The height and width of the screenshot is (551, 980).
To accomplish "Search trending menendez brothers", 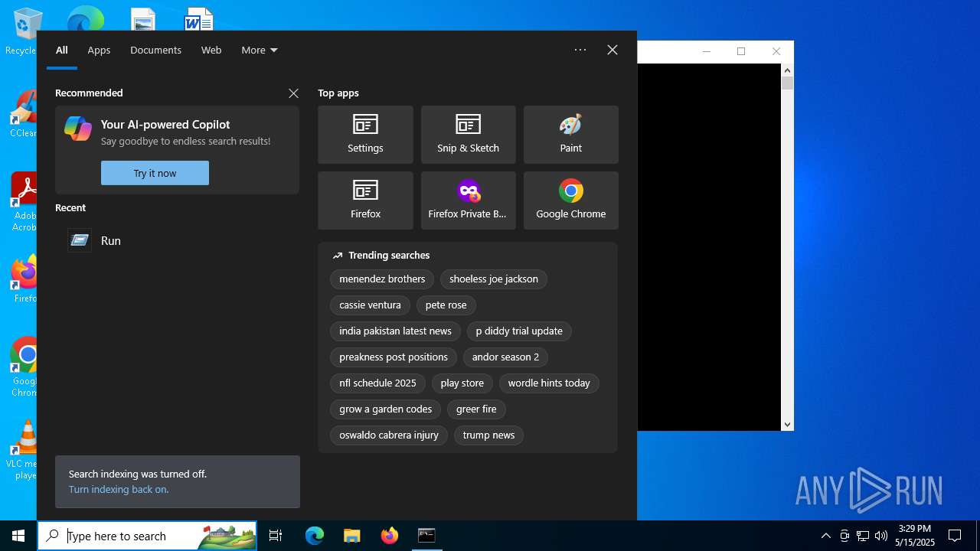I will coord(382,279).
